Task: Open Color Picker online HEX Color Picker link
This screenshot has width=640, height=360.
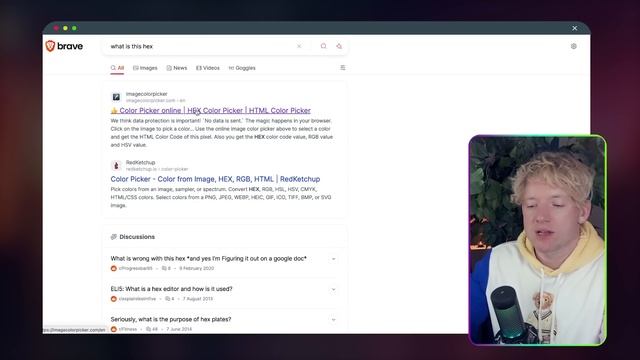Action: click(x=211, y=111)
